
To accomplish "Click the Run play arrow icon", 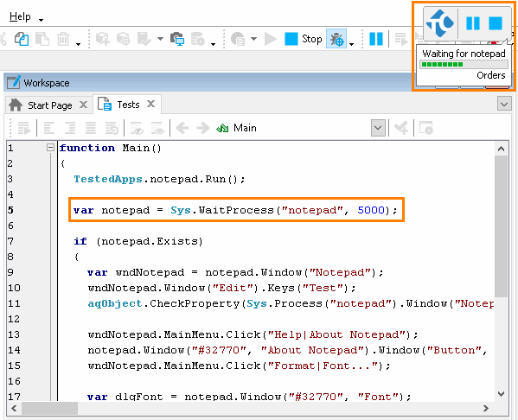I will coord(271,39).
